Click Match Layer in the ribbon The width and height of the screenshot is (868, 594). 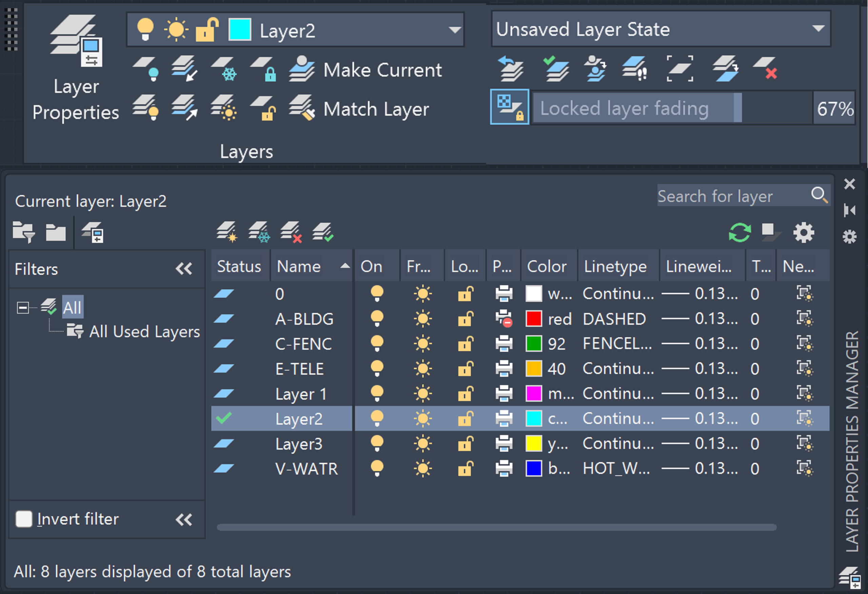375,109
